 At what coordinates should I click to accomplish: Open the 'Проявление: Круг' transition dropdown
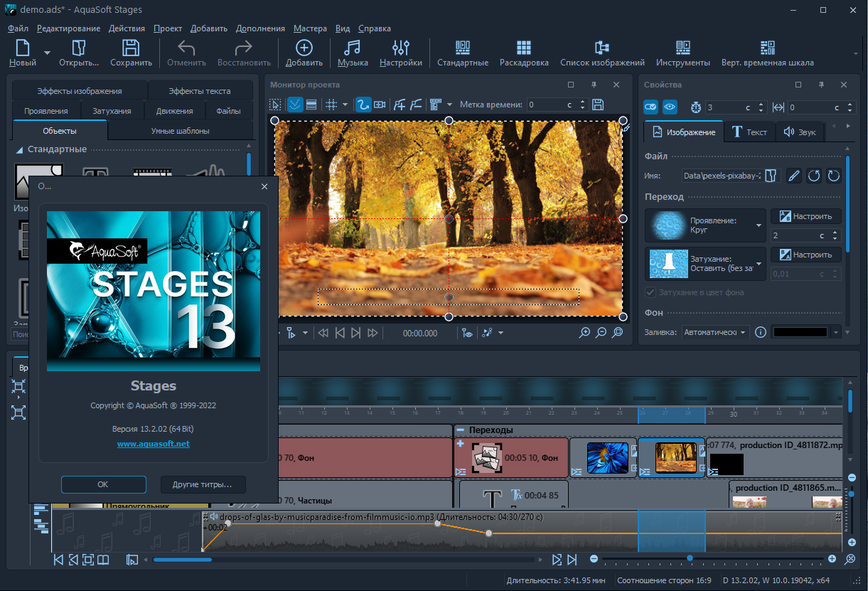click(759, 225)
